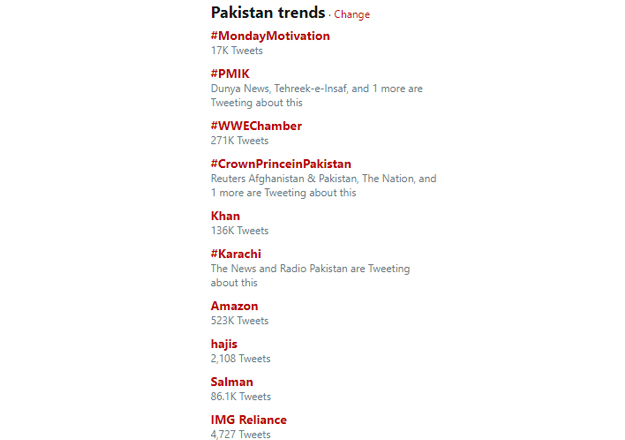This screenshot has height=440, width=625.
Task: Click the Khan trending topic
Action: [226, 216]
